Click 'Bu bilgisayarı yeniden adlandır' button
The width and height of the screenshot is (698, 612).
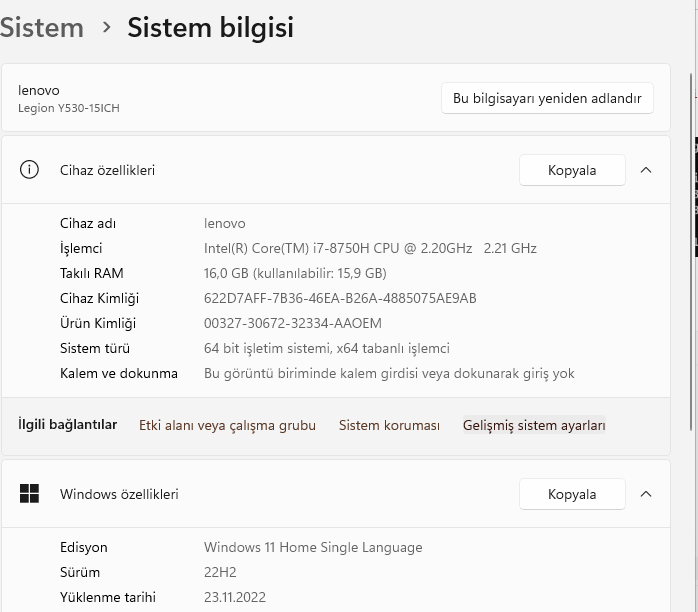pyautogui.click(x=547, y=98)
